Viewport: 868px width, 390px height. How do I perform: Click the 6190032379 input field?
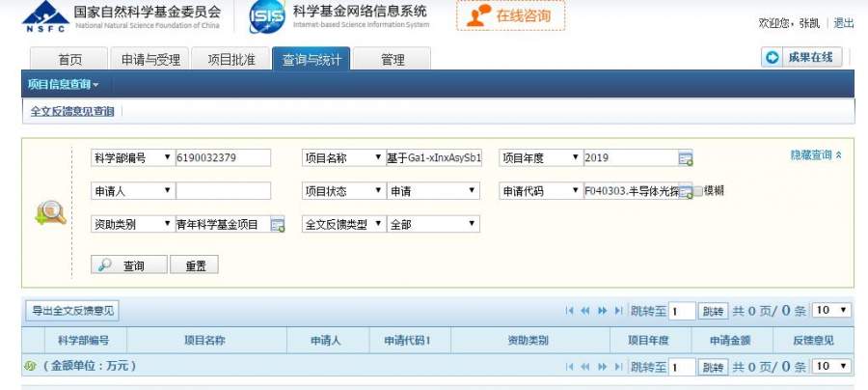tap(223, 158)
